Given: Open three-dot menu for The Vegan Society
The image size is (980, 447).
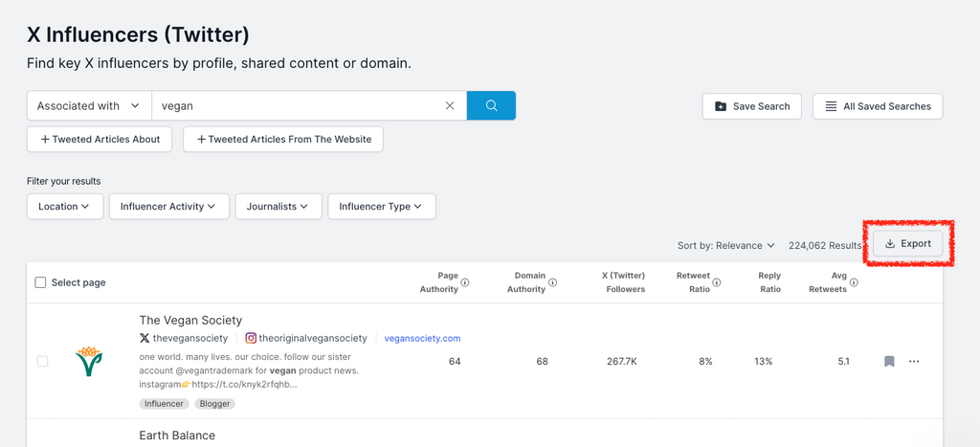Looking at the screenshot, I should click(x=914, y=362).
